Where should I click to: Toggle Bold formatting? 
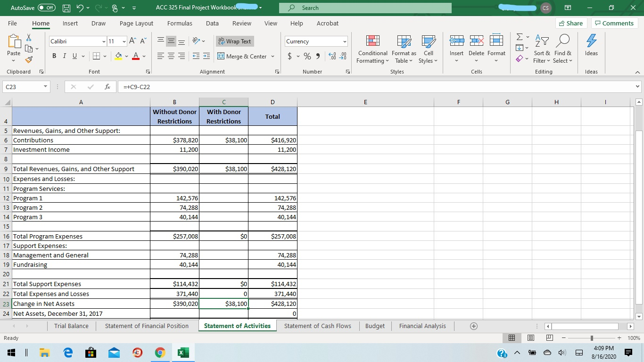[53, 56]
